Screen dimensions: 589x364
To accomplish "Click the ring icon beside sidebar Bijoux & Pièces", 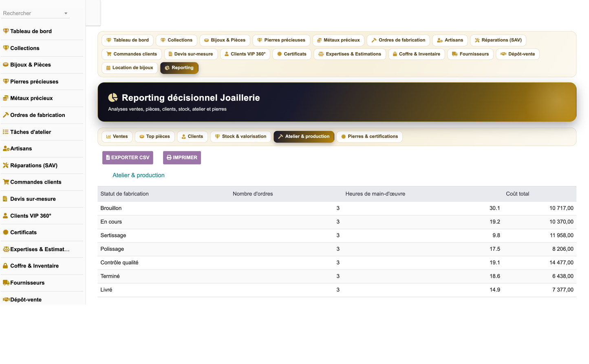I will pyautogui.click(x=6, y=64).
